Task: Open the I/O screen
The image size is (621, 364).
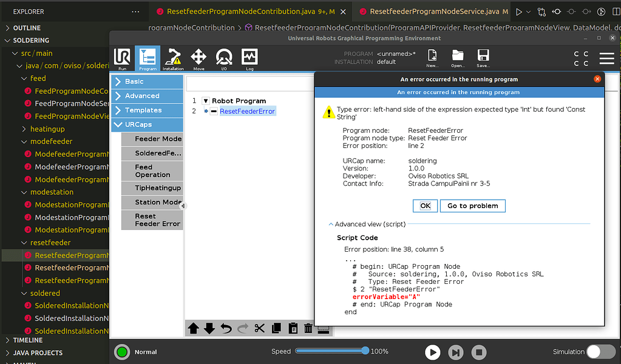Action: (x=223, y=59)
